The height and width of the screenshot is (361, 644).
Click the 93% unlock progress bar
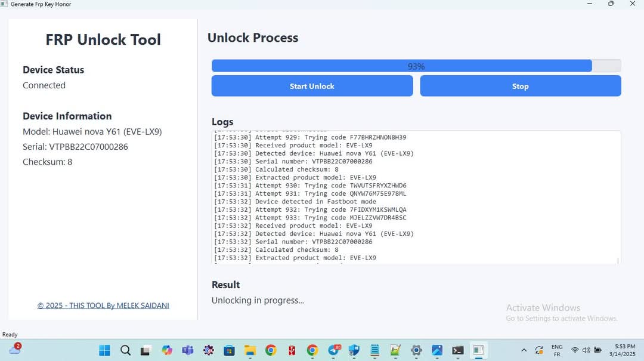coord(416,66)
